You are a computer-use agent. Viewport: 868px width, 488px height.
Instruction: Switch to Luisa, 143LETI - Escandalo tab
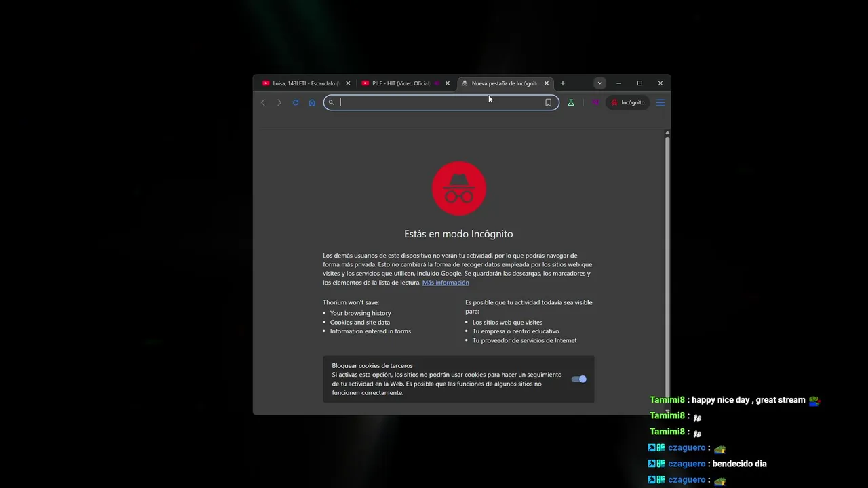pos(305,83)
